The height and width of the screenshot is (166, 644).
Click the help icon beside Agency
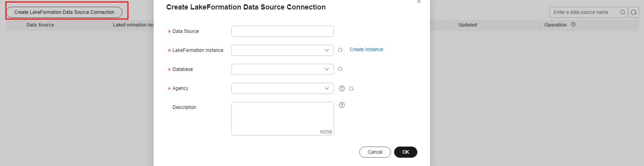point(342,88)
